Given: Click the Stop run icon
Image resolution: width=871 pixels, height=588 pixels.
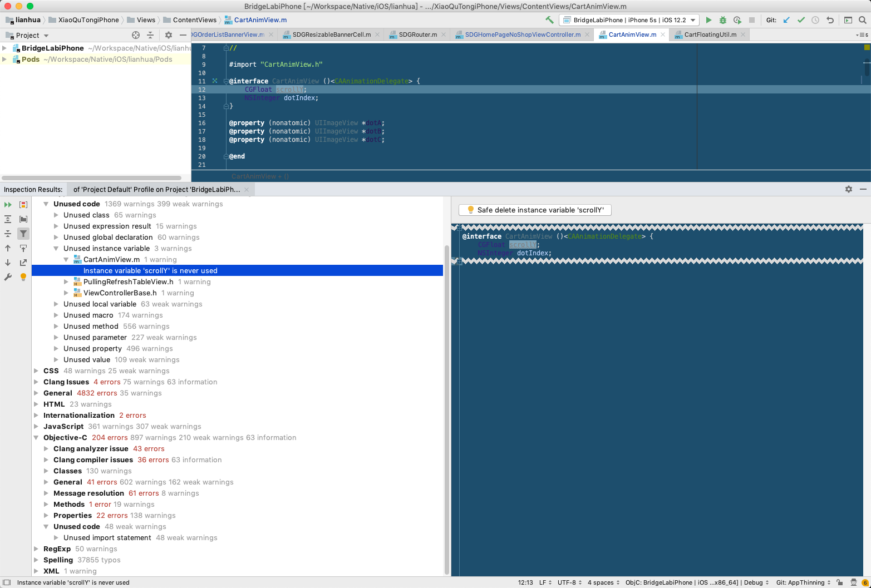Looking at the screenshot, I should tap(752, 20).
